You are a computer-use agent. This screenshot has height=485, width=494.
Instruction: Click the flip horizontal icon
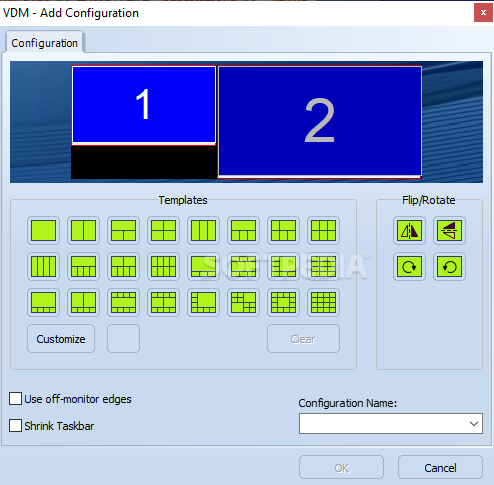(409, 230)
